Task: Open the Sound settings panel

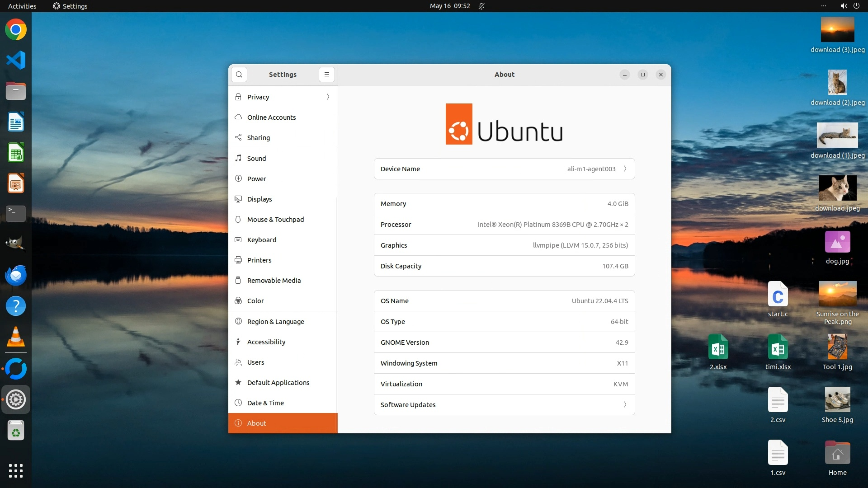Action: click(256, 159)
